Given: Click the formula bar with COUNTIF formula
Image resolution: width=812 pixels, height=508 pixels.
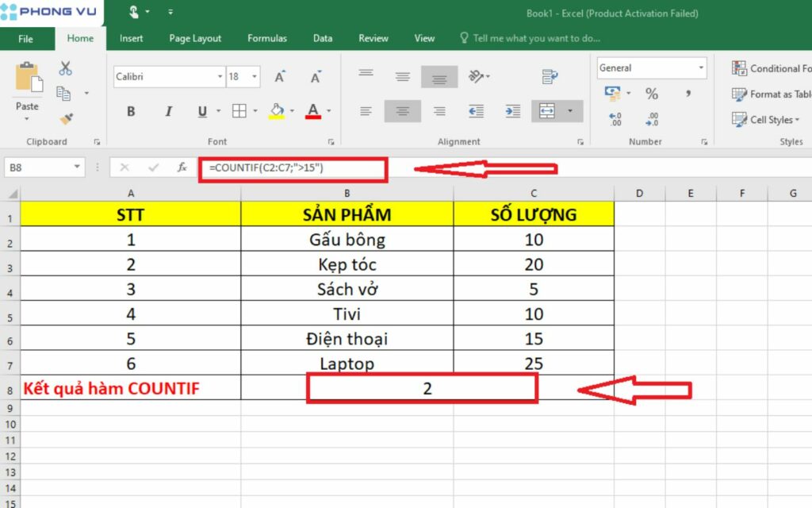Looking at the screenshot, I should coord(293,168).
